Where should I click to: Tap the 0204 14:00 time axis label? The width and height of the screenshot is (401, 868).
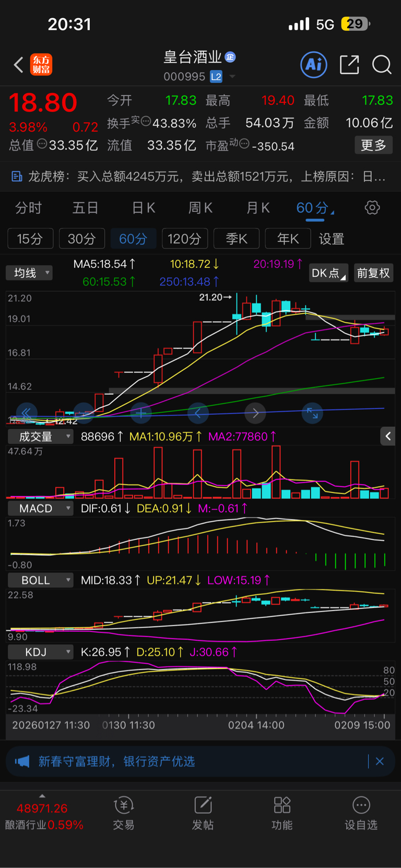point(256,725)
